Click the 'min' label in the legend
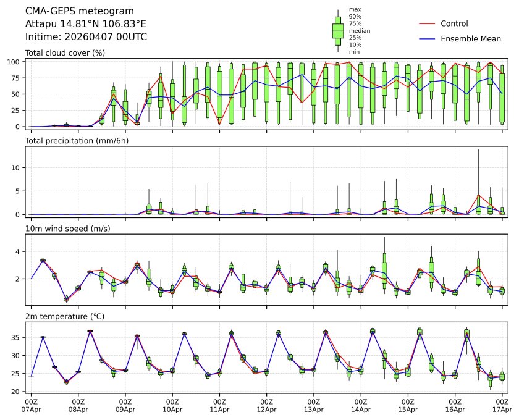The height and width of the screenshot is (420, 519). tap(354, 52)
